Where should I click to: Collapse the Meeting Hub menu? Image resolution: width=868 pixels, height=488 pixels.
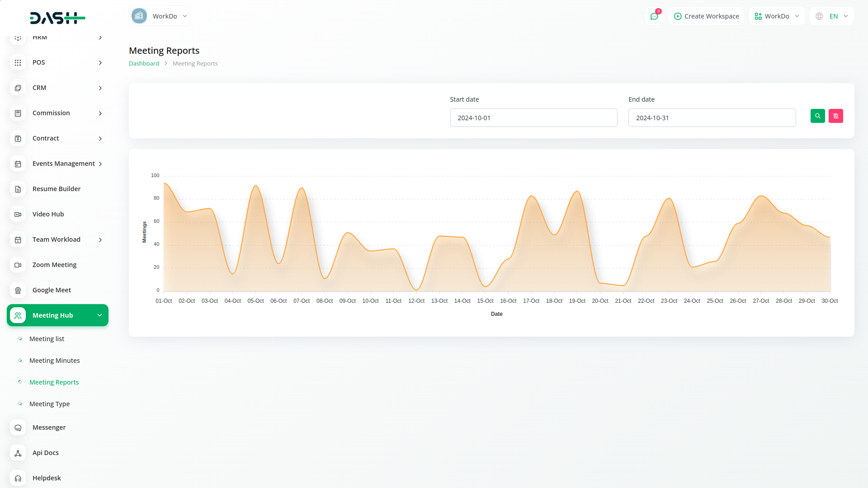pos(99,315)
